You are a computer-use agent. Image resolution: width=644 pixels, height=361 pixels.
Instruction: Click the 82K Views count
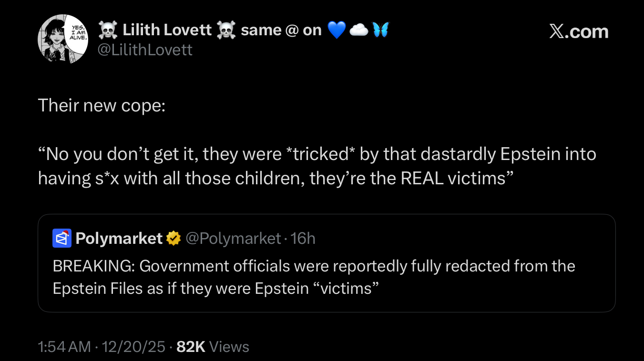point(213,347)
